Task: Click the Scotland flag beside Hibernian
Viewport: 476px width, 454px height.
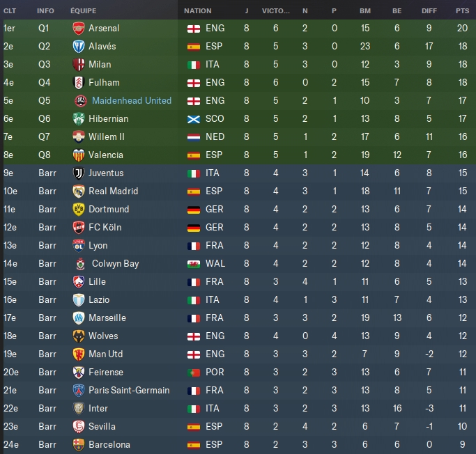Action: (x=194, y=119)
